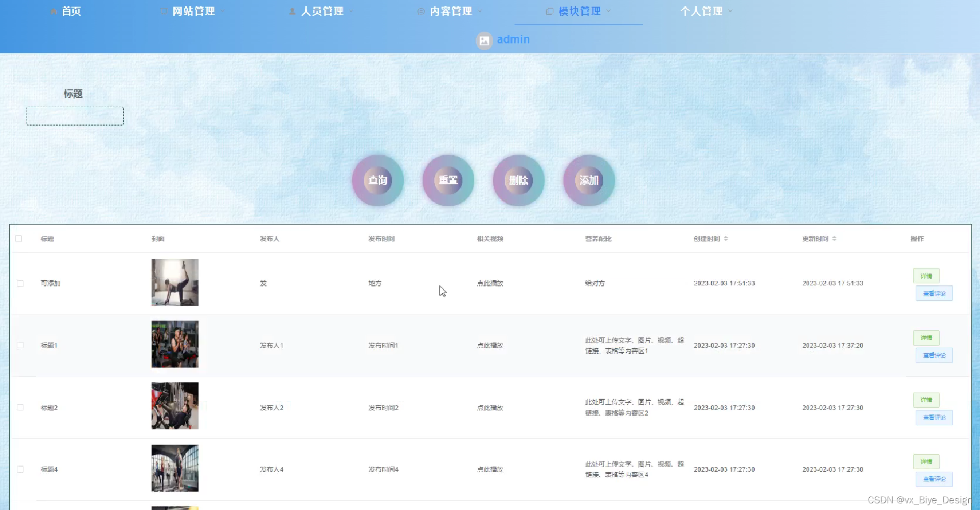The width and height of the screenshot is (980, 510).
Task: Click 查看评论 button for 标题2 row
Action: point(934,418)
